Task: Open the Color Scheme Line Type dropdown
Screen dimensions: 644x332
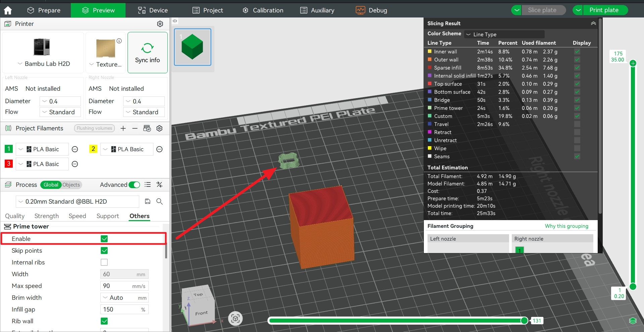Action: click(504, 34)
